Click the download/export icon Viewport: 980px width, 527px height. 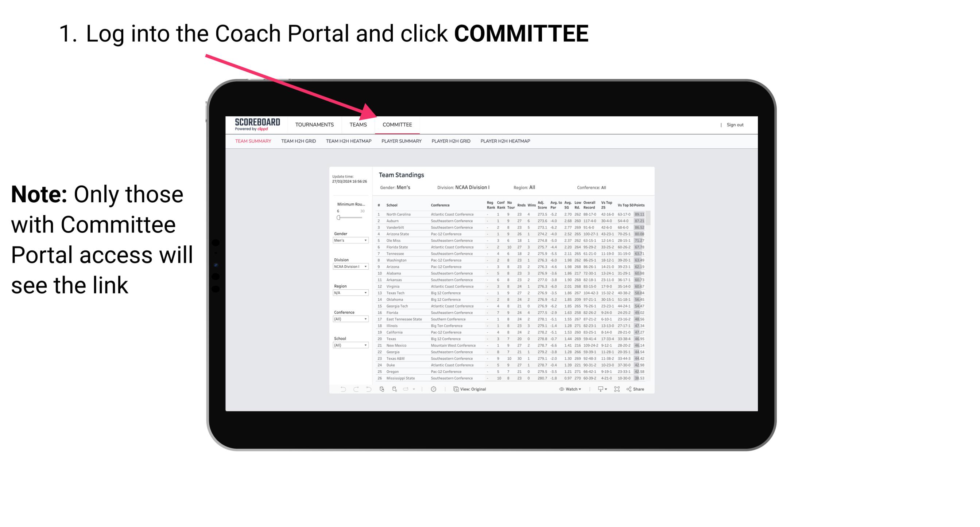click(598, 389)
